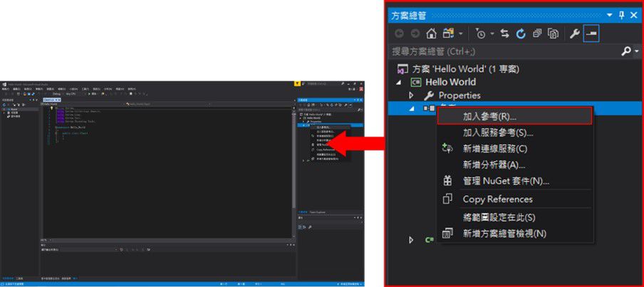Screen dimensions: 644x287
Task: Open the pending changes filter clock icon
Action: (x=481, y=34)
